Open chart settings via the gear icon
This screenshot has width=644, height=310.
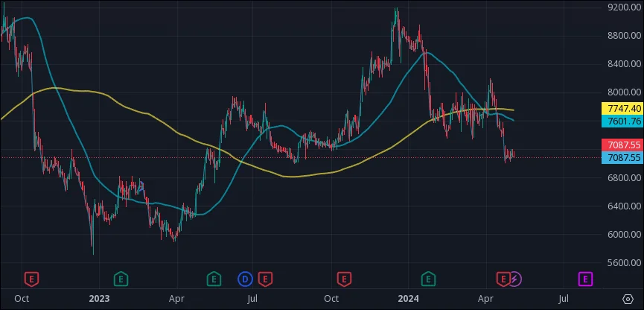click(627, 300)
